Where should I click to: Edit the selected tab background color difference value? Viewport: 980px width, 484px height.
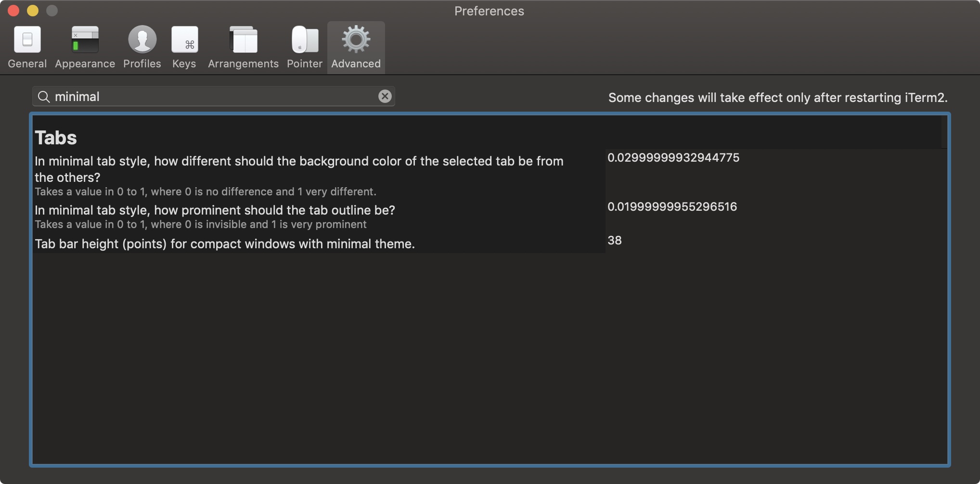674,157
